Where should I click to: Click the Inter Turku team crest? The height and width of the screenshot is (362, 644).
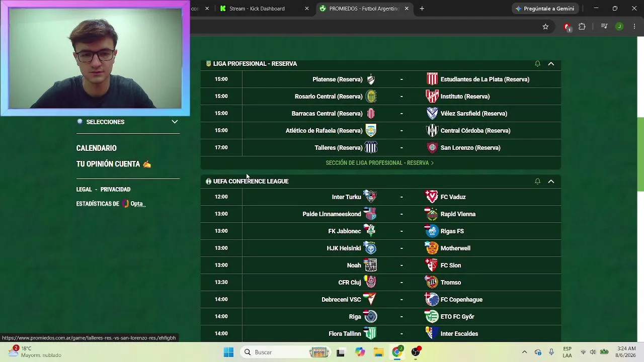click(370, 197)
